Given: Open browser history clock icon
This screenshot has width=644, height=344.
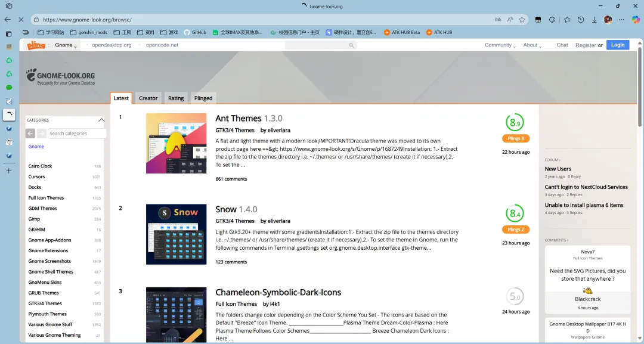Looking at the screenshot, I should pos(581,19).
